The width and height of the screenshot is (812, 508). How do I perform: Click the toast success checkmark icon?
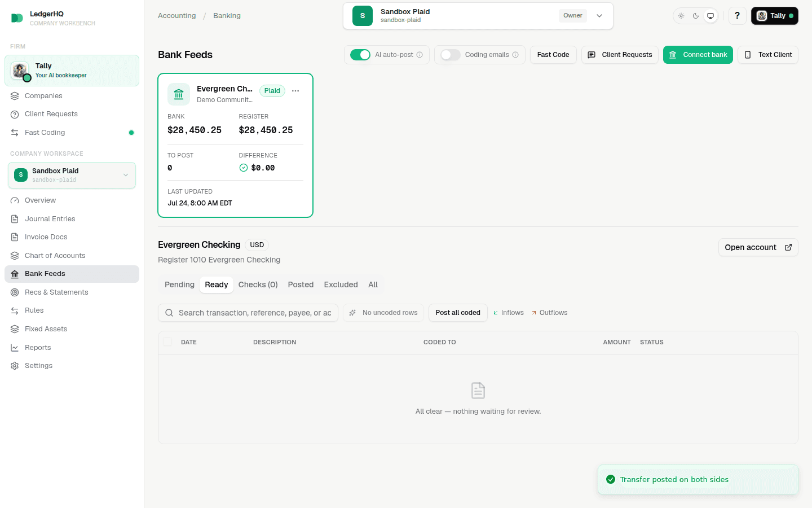pyautogui.click(x=611, y=479)
